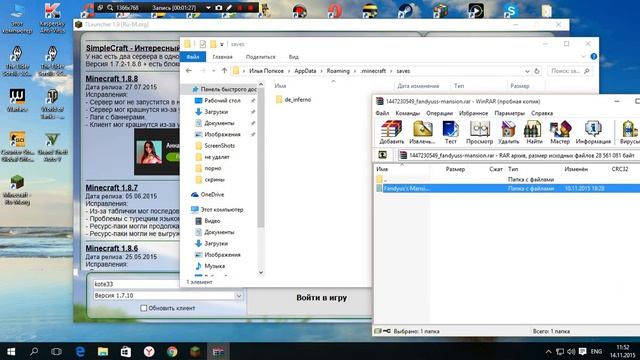Launch Microsoft Edge from taskbar

80,351
